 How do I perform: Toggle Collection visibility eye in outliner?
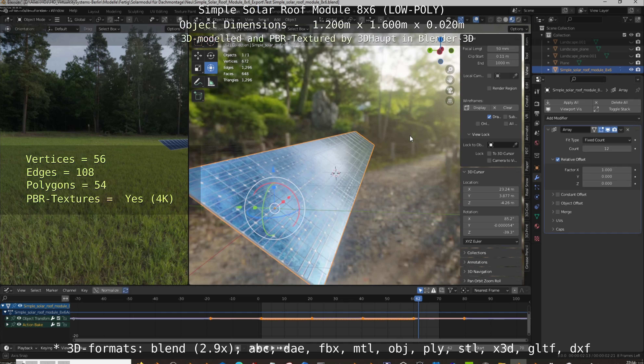pos(631,35)
